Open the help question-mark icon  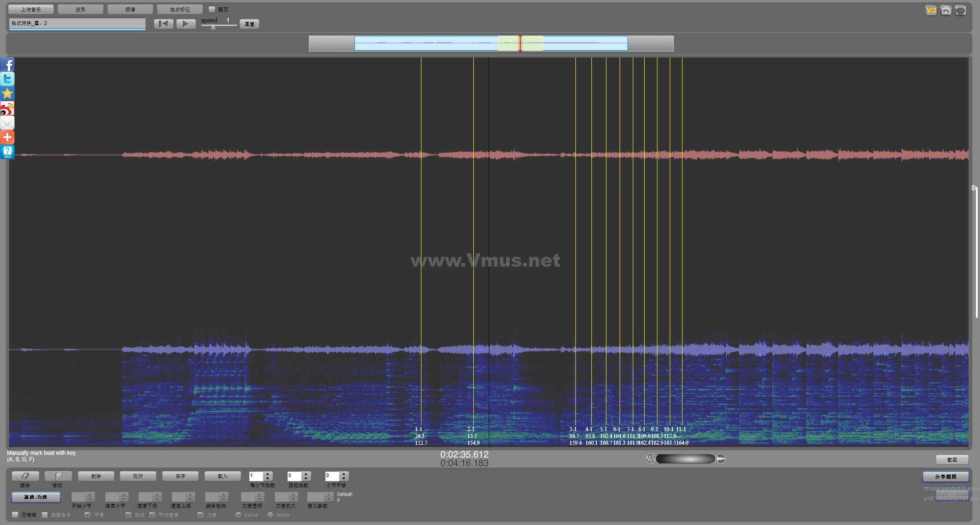(7, 152)
